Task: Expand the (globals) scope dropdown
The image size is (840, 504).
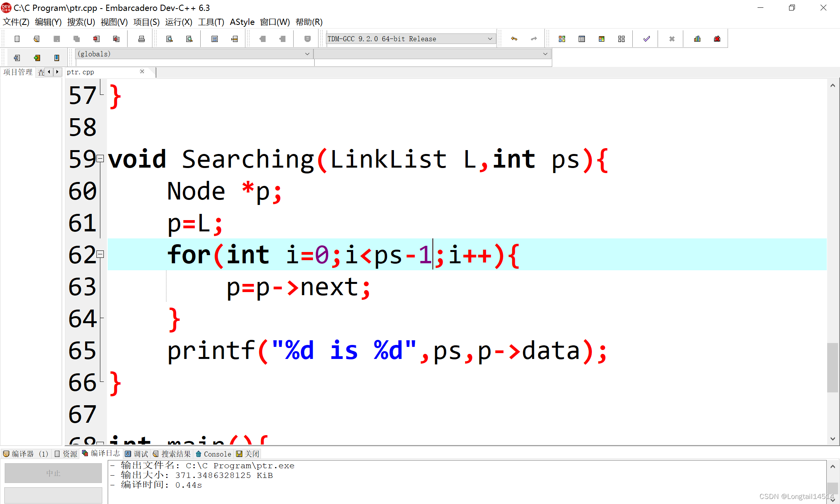Action: tap(307, 54)
